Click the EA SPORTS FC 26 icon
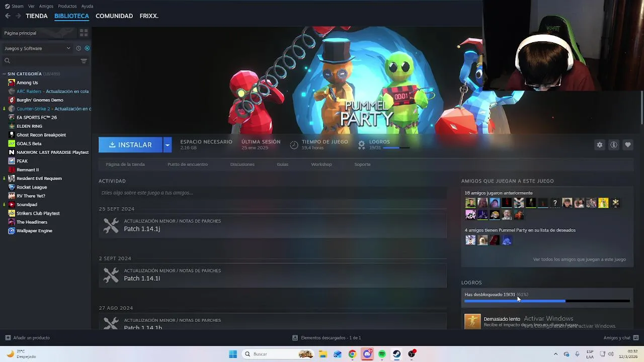Image resolution: width=644 pixels, height=362 pixels. point(12,117)
